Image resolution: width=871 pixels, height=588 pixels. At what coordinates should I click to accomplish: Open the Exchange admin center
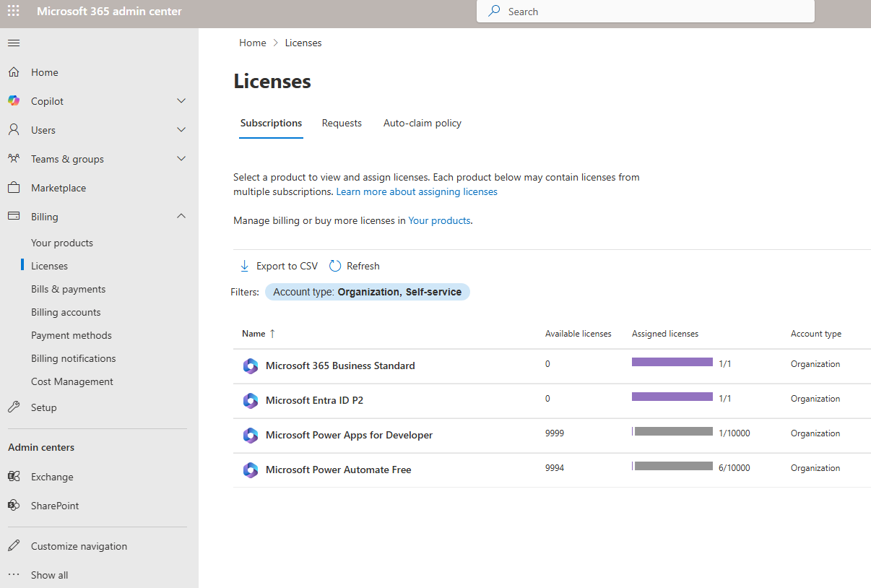(51, 476)
